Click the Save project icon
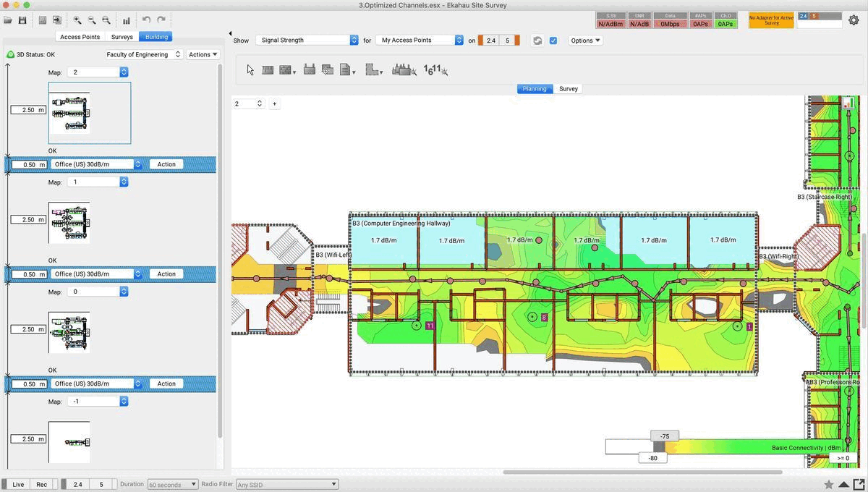The width and height of the screenshot is (868, 492). (x=22, y=20)
